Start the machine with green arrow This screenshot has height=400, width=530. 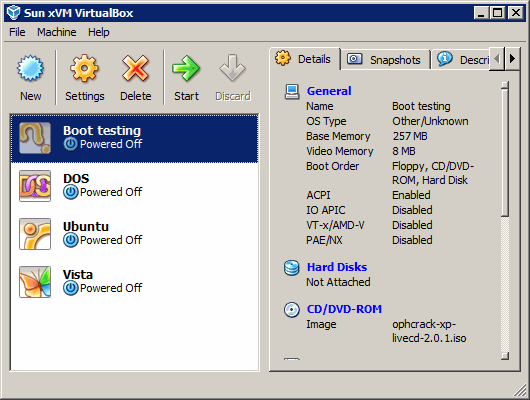coord(186,68)
